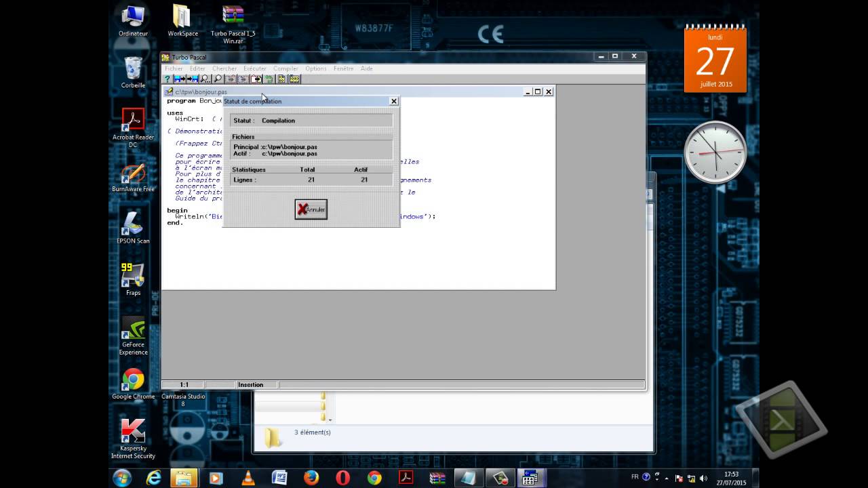The height and width of the screenshot is (488, 868).
Task: Click the Firefox taskbar icon
Action: [x=311, y=478]
